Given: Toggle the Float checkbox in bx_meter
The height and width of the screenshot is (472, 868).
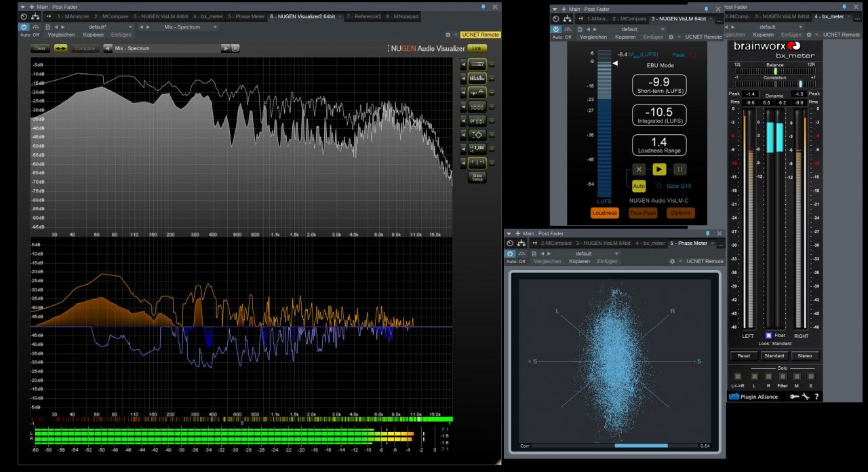Looking at the screenshot, I should (x=768, y=335).
